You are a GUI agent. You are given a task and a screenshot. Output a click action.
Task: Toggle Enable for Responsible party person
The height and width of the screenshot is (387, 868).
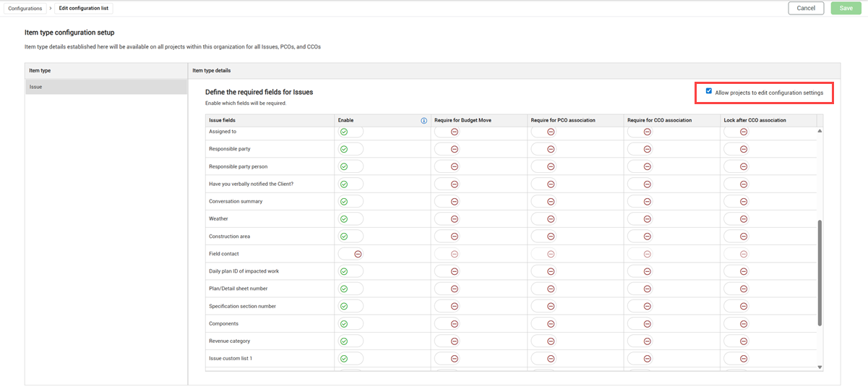click(x=351, y=166)
